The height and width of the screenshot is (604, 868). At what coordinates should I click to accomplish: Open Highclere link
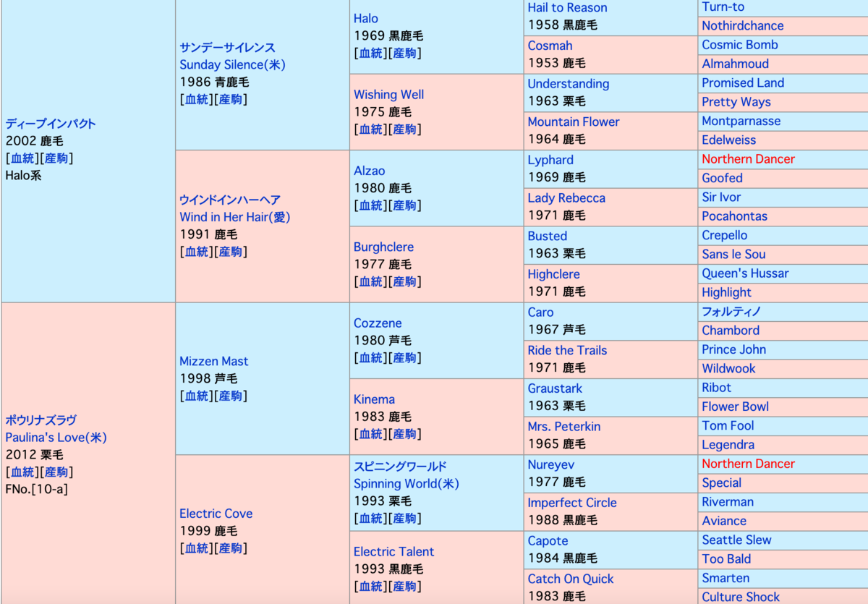tap(554, 274)
